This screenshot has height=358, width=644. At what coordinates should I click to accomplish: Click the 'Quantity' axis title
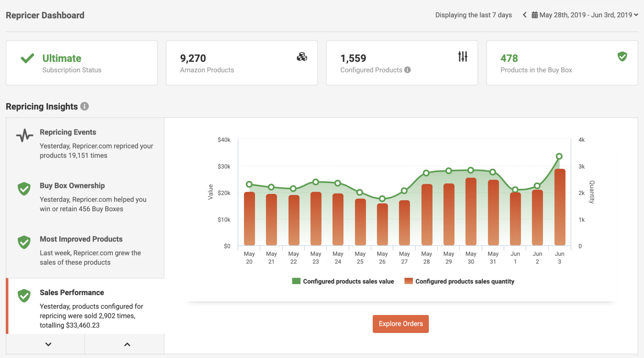(x=591, y=192)
